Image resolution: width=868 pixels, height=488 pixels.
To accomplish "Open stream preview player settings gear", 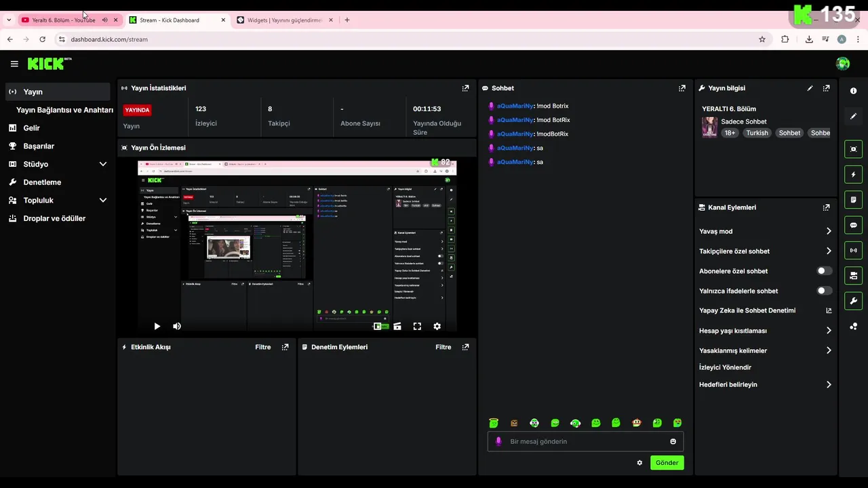I will pos(437,326).
